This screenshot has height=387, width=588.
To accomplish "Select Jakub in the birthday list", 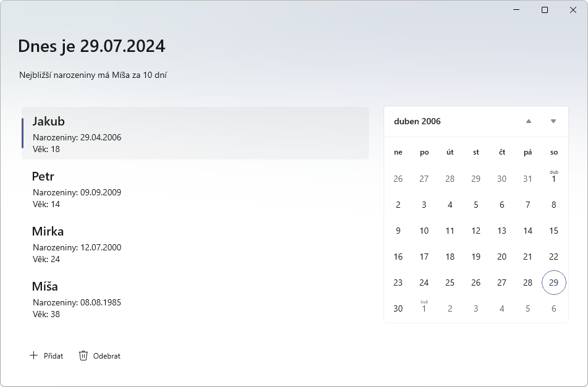I will [x=195, y=134].
